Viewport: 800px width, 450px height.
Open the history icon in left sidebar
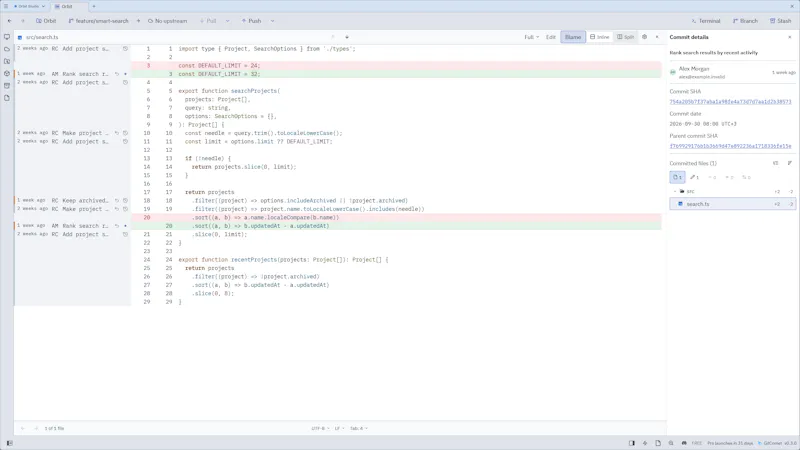[x=7, y=73]
